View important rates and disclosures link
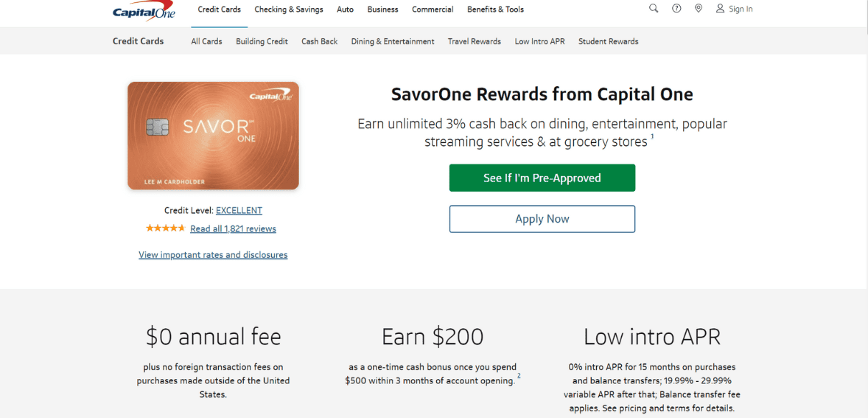 (213, 255)
